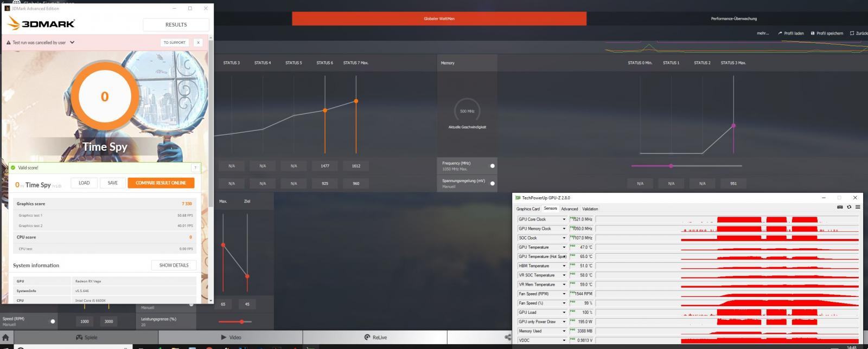This screenshot has height=349, width=868.
Task: Click COMPARE RESULT ONLINE button
Action: click(x=161, y=183)
